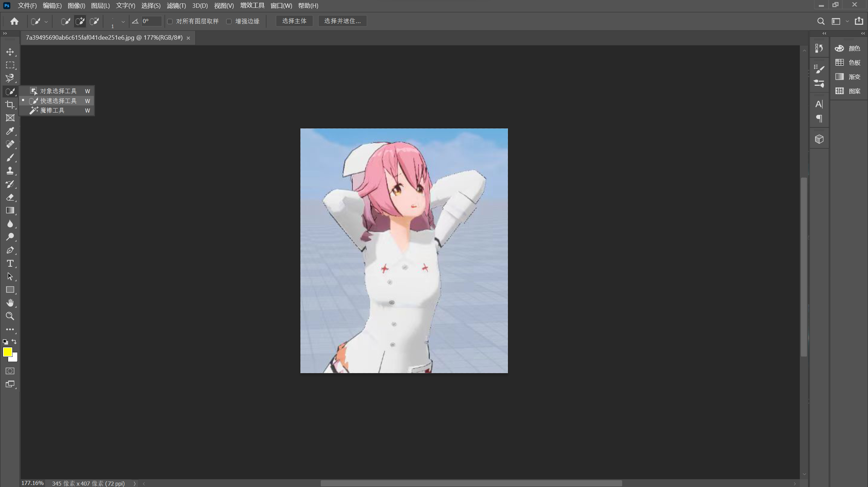Click the yellow foreground color swatch
The height and width of the screenshot is (487, 868).
coord(7,352)
